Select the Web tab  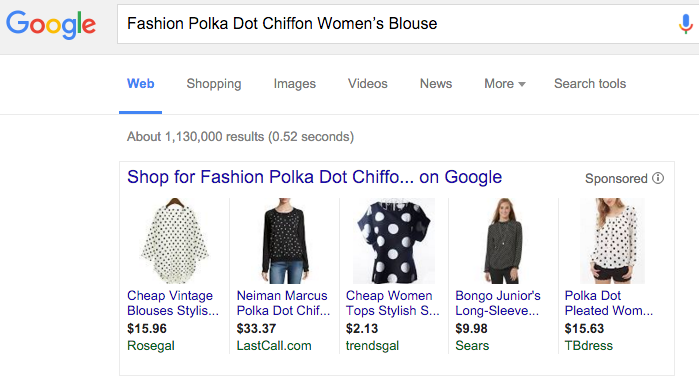[140, 83]
